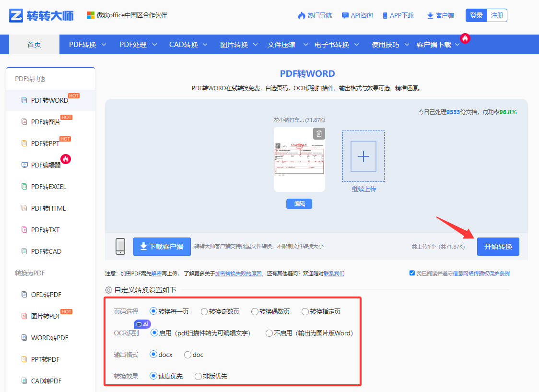Click the chat bubble icon beside API咨询
Image resolution: width=539 pixels, height=392 pixels.
[345, 15]
